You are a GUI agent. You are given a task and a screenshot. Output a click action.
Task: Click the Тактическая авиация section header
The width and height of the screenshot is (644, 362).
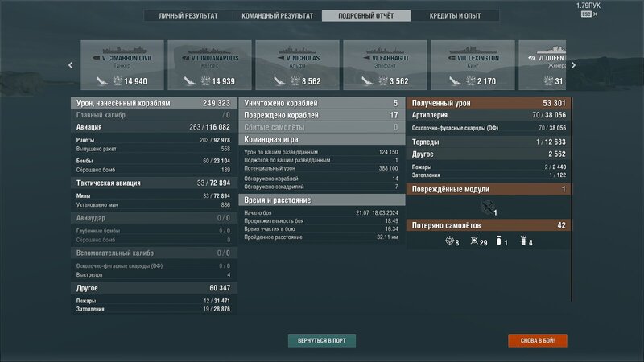(x=154, y=183)
